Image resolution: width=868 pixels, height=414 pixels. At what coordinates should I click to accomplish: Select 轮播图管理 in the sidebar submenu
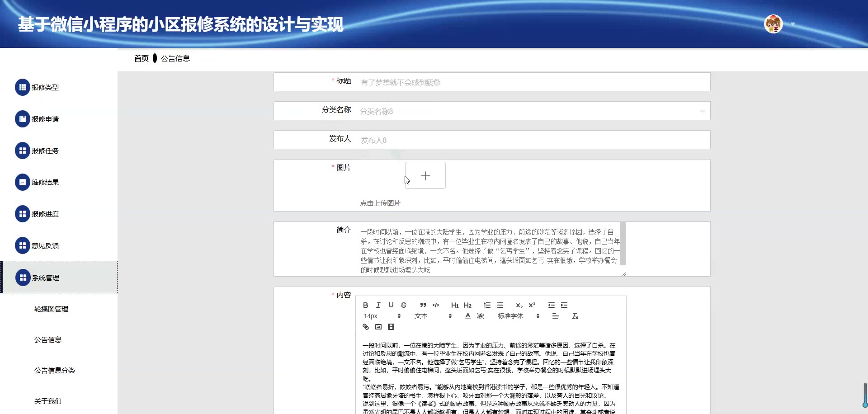pos(51,309)
